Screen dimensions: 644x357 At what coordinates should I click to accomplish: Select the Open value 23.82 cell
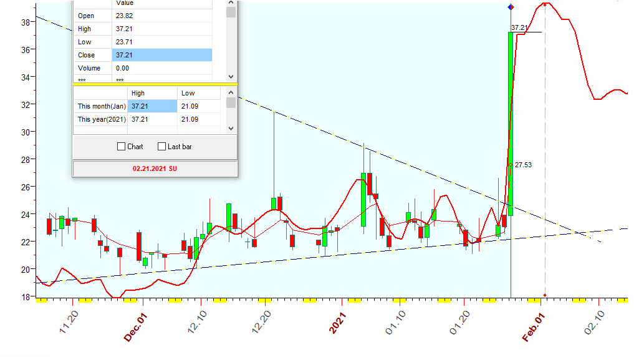pos(162,16)
